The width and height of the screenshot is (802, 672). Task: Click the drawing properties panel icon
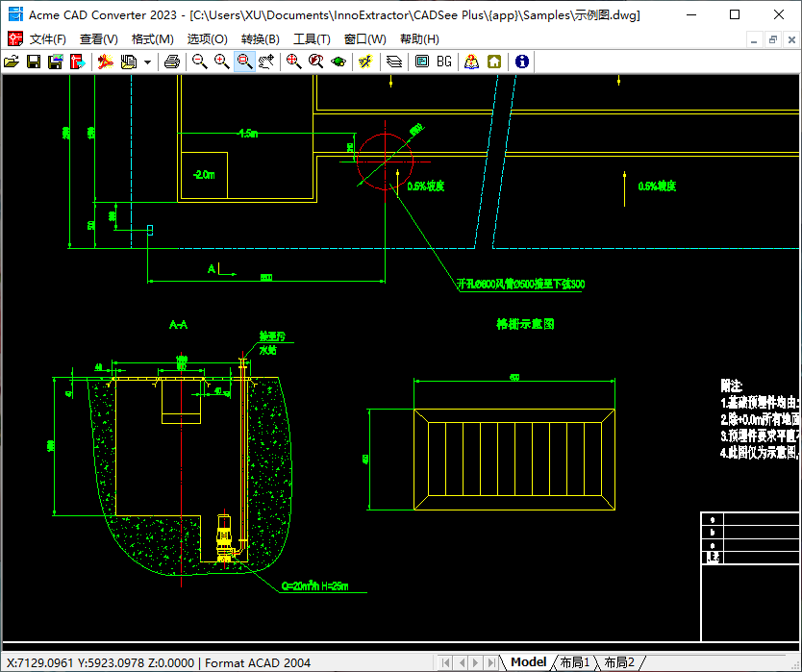pyautogui.click(x=422, y=62)
